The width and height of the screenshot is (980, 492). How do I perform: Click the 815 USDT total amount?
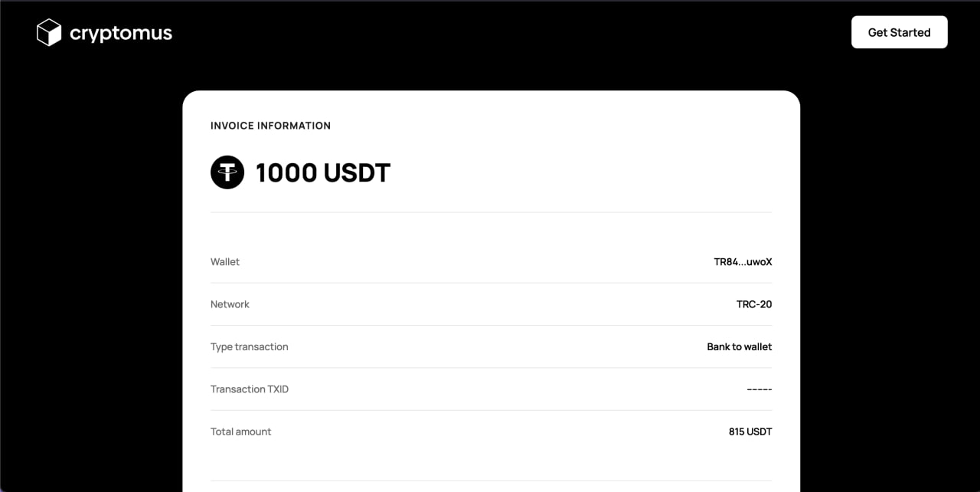pos(750,431)
